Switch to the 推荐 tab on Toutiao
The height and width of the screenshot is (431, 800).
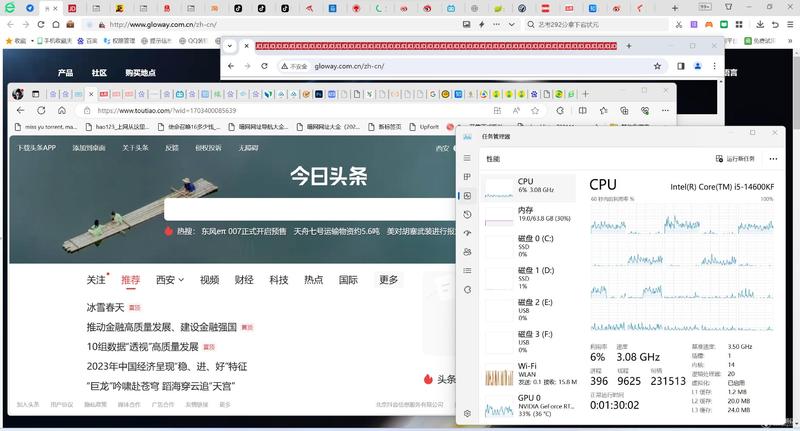(131, 280)
